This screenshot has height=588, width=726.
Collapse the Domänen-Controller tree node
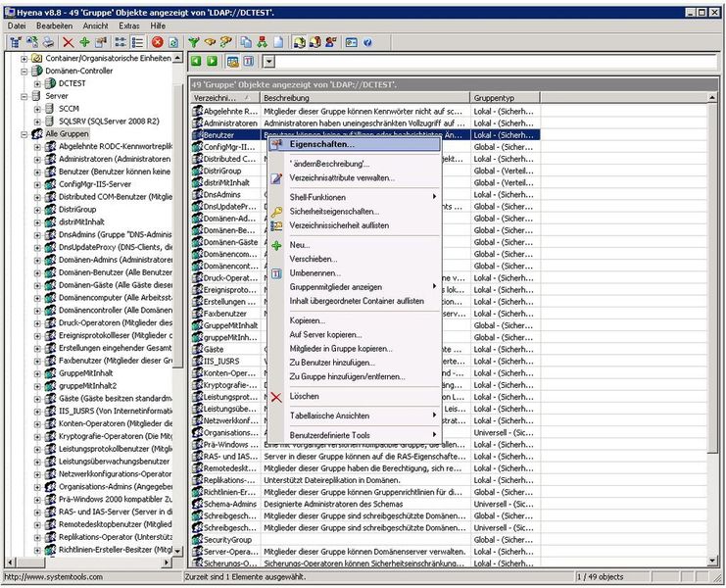(x=24, y=71)
